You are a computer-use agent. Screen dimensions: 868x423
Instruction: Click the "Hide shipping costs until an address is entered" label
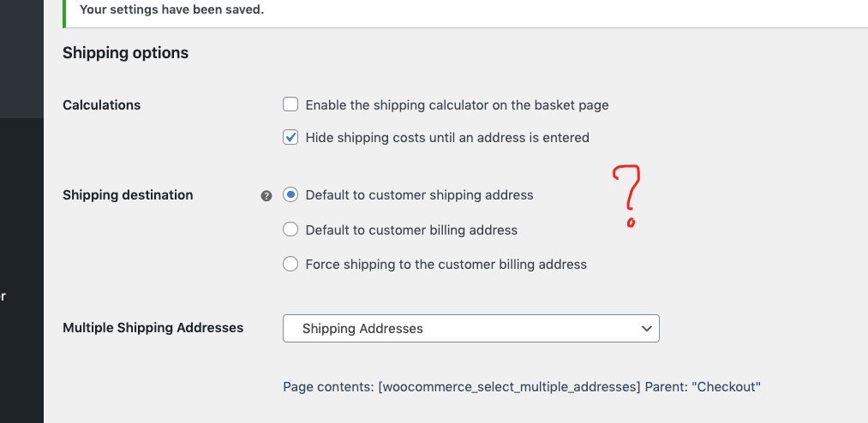click(447, 138)
